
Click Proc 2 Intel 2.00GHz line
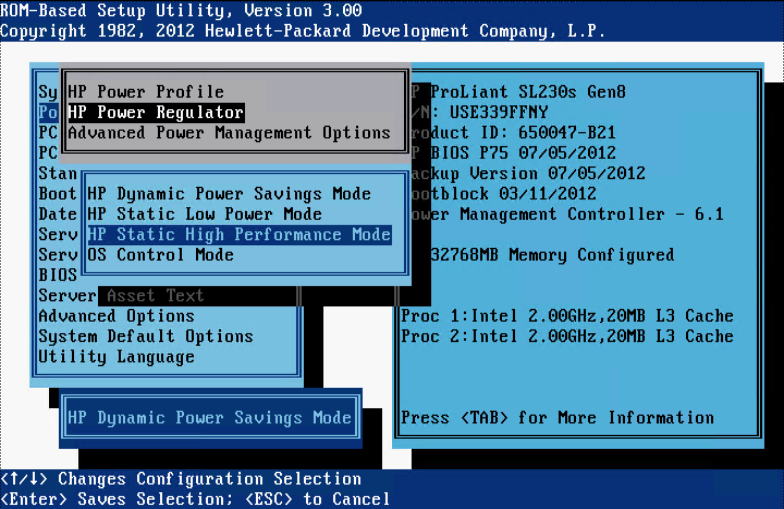(x=567, y=336)
